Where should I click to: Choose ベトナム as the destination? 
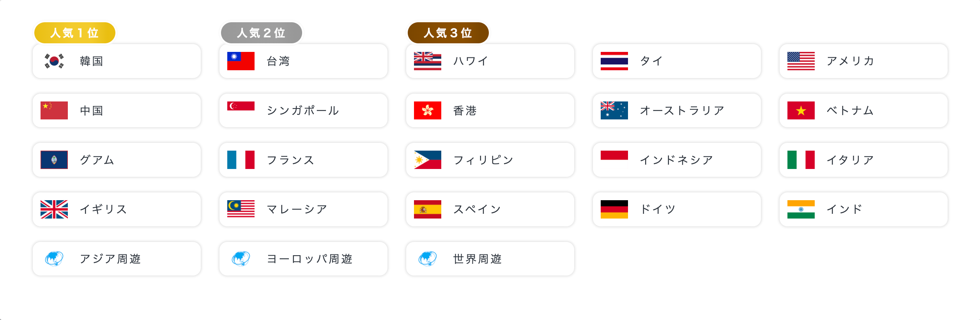tap(863, 110)
